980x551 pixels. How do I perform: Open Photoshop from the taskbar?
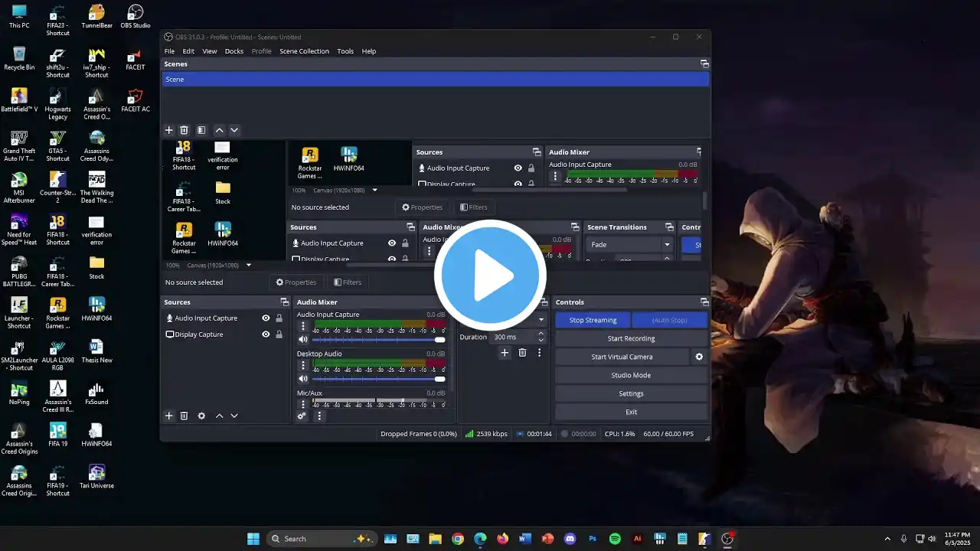click(x=592, y=539)
